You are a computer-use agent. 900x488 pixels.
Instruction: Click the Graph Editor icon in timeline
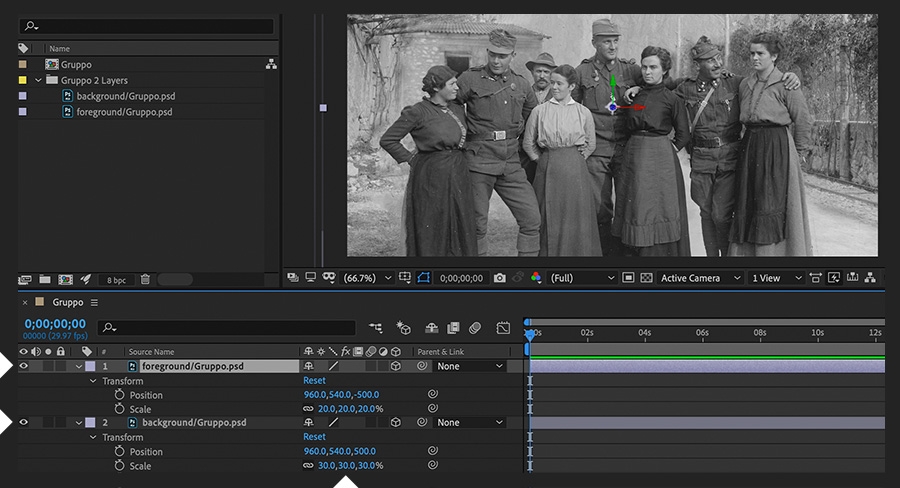click(x=503, y=327)
